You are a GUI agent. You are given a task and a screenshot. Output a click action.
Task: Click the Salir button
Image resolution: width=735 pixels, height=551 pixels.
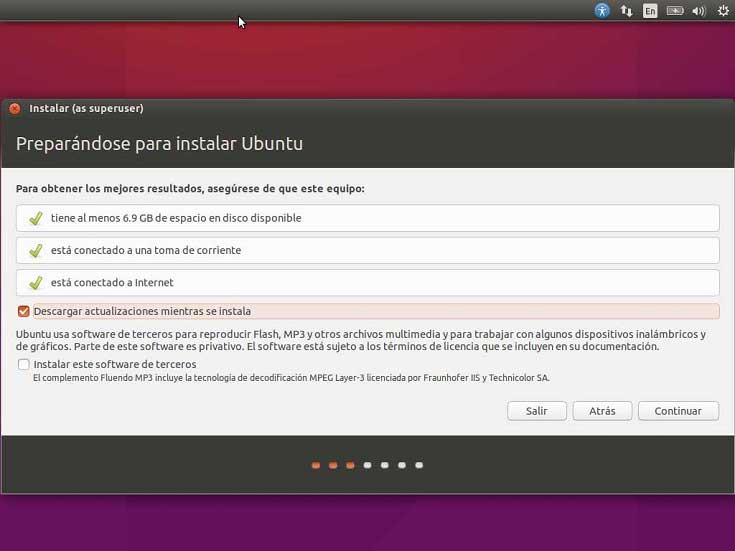click(537, 411)
